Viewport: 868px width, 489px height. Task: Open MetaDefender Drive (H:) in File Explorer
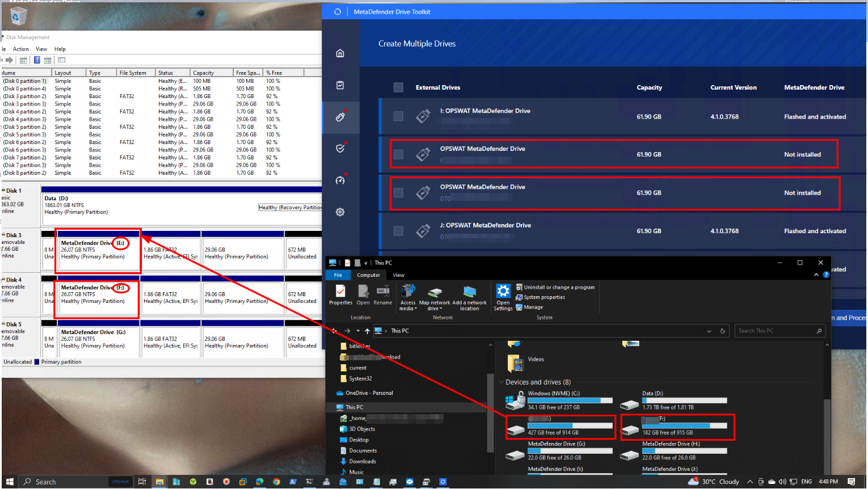673,450
